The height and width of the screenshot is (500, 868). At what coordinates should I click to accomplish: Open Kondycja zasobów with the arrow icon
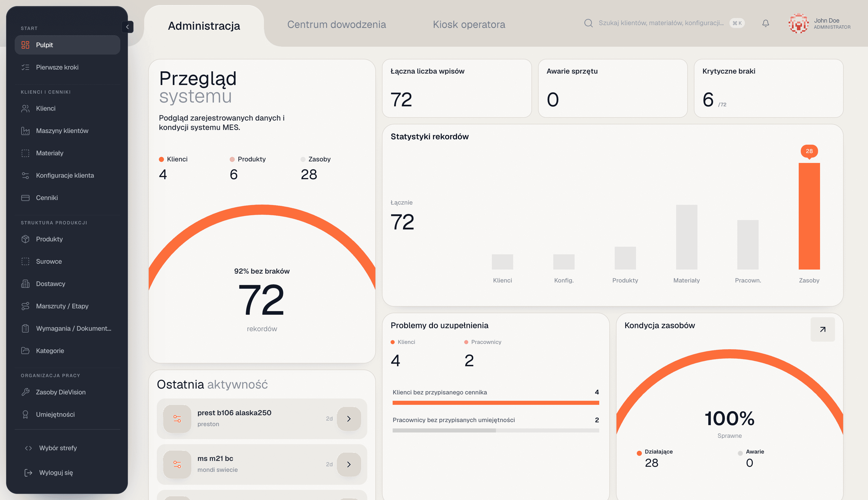click(x=823, y=329)
